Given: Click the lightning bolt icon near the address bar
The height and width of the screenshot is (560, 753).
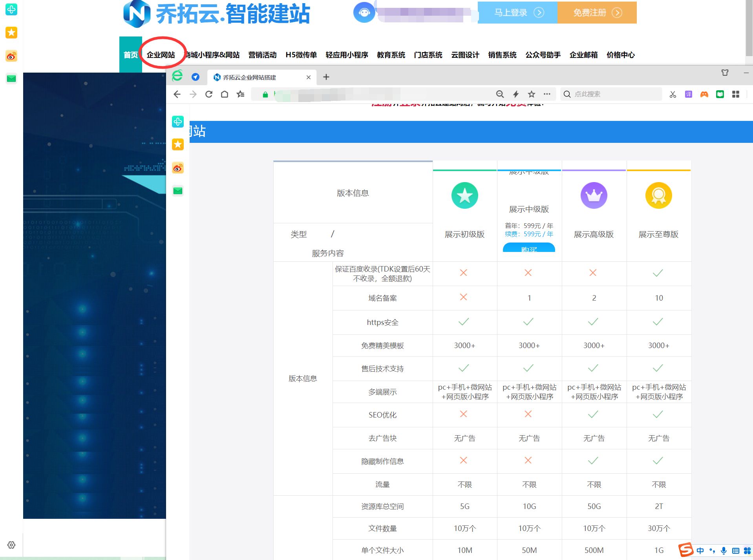Looking at the screenshot, I should click(515, 94).
